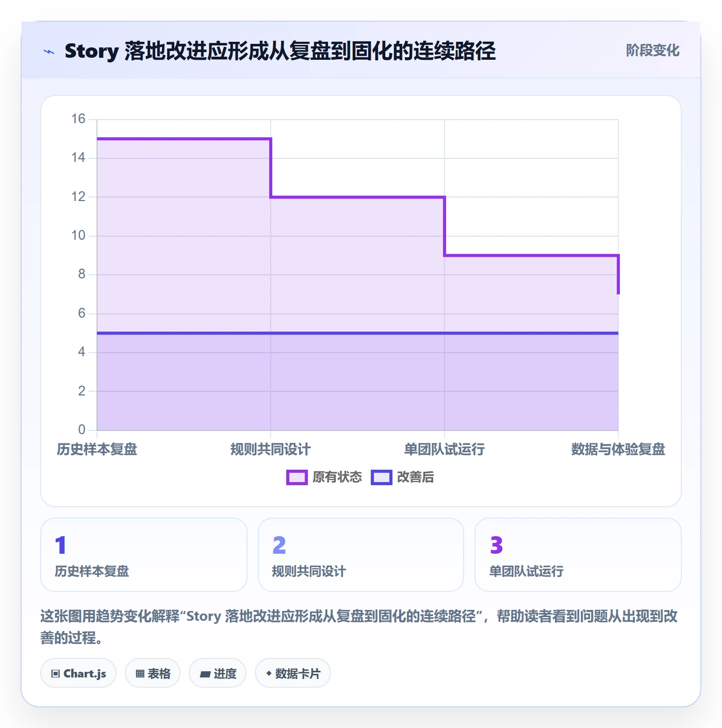
Task: Click the large numeral 2 in second card
Action: coord(279,545)
